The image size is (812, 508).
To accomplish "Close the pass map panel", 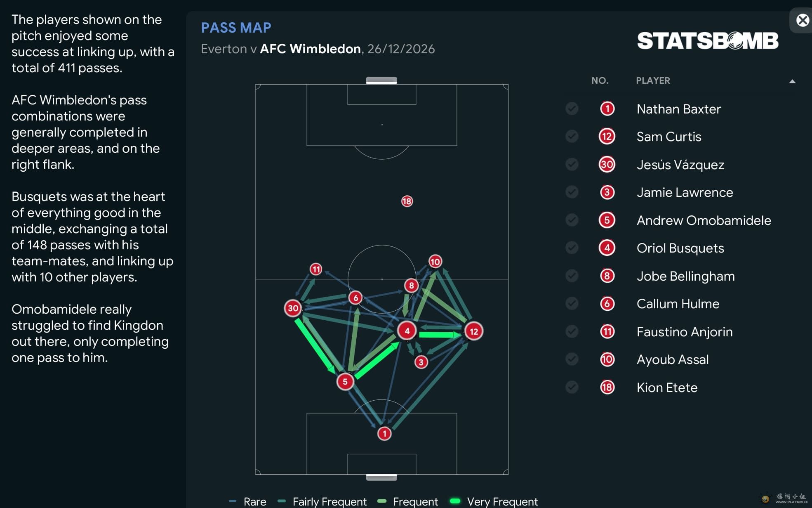I will [802, 20].
